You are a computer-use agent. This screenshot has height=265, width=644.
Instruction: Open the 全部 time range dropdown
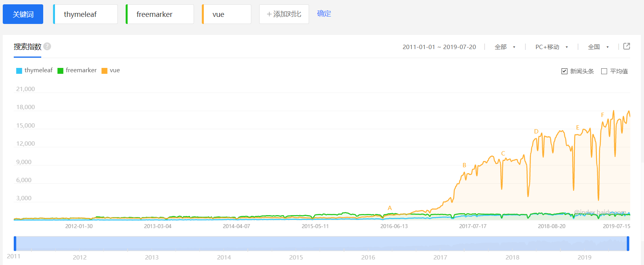tap(505, 47)
